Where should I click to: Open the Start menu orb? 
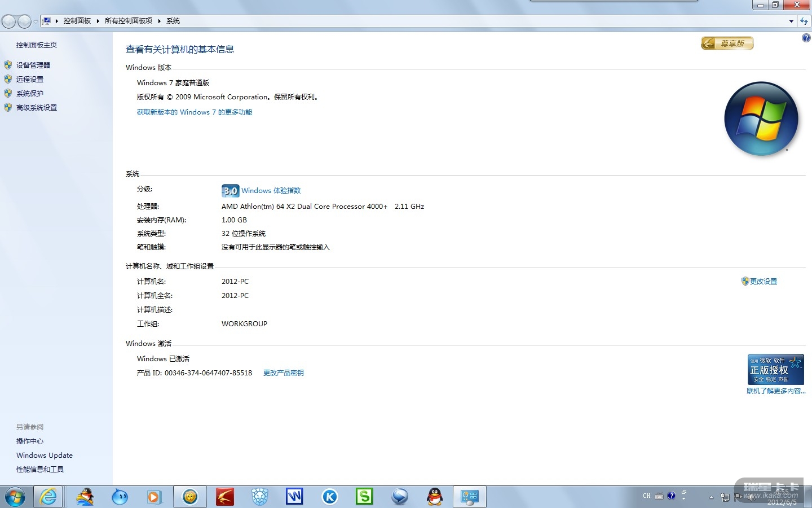click(x=15, y=497)
